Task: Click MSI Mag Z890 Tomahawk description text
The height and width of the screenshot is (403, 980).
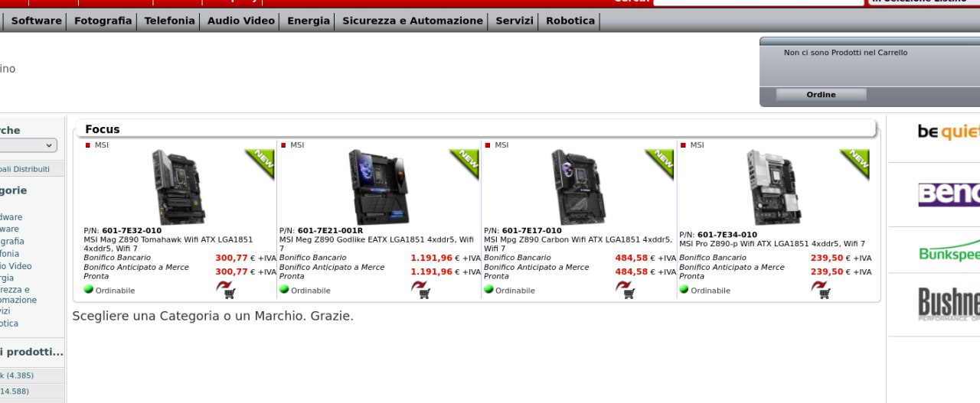Action: coord(168,244)
